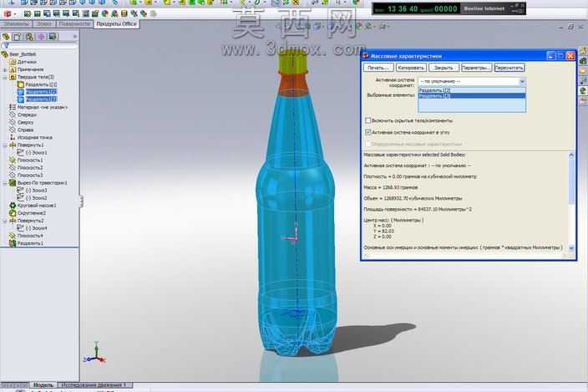This screenshot has width=588, height=392.
Task: Click the coordinate triad in the viewport corner
Action: tap(95, 353)
